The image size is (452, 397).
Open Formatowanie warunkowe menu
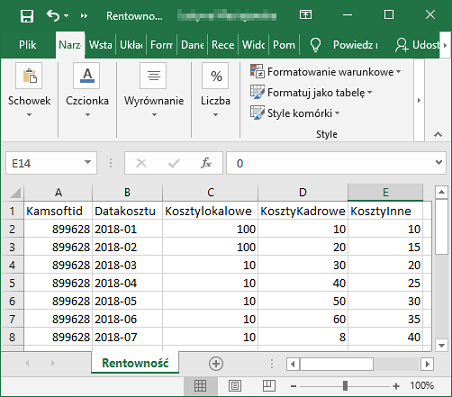pos(325,72)
